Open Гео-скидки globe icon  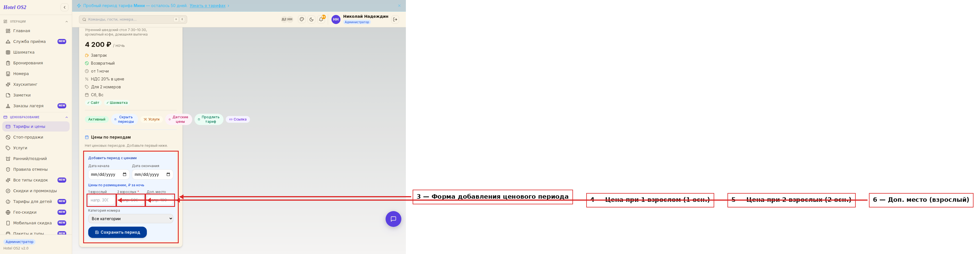click(8, 212)
